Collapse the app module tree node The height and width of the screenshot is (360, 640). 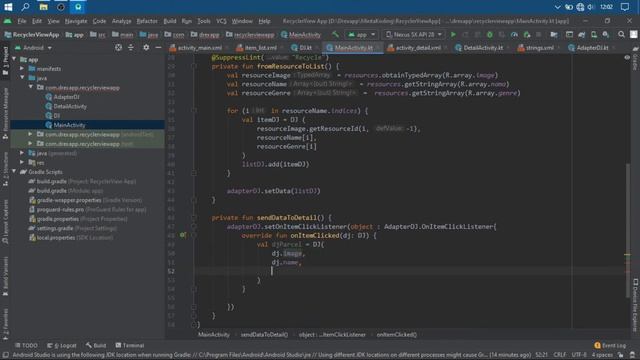pos(14,59)
